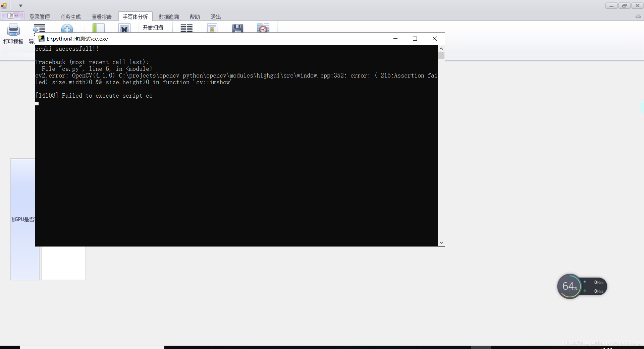Viewport: 644px width, 349px height.
Task: Click the ce.exe console window icon
Action: [42, 39]
